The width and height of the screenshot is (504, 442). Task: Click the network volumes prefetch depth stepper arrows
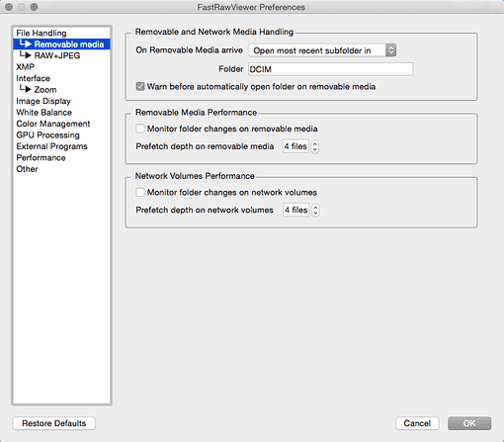[315, 210]
